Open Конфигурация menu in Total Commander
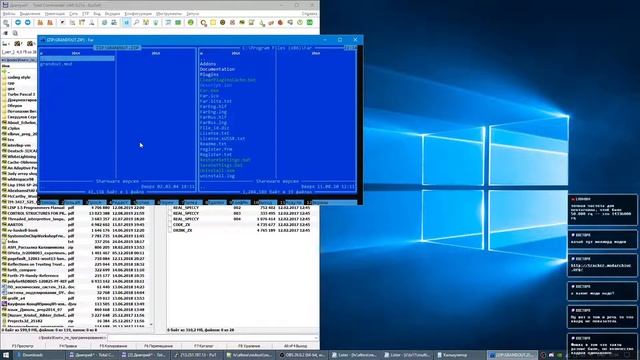Viewport: 640px width, 360px height. [x=138, y=13]
